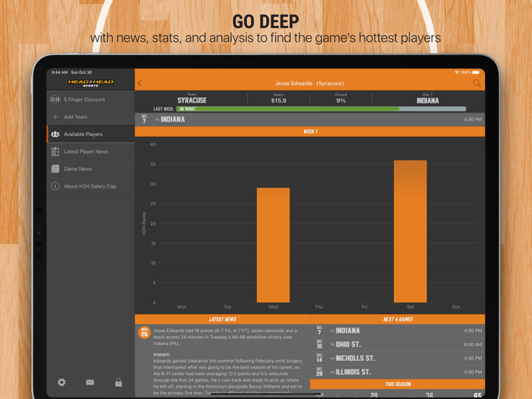The image size is (532, 399).
Task: Tap the Week 1 header
Action: [310, 131]
